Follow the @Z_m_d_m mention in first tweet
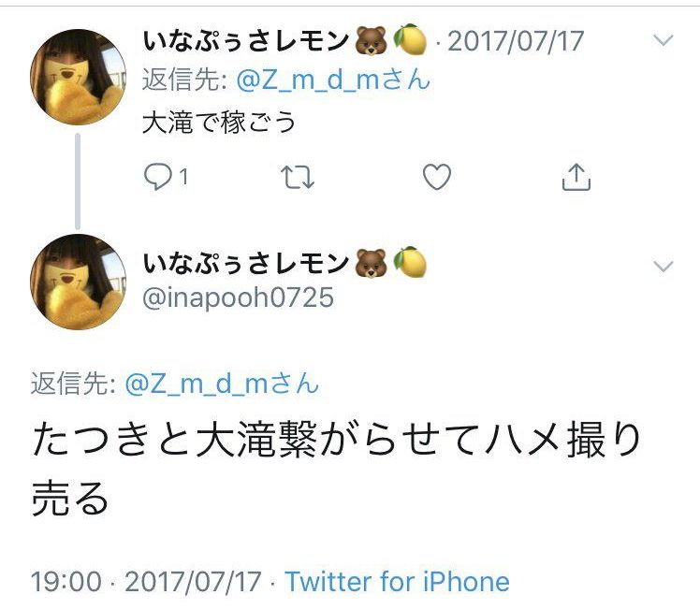 coord(333,80)
